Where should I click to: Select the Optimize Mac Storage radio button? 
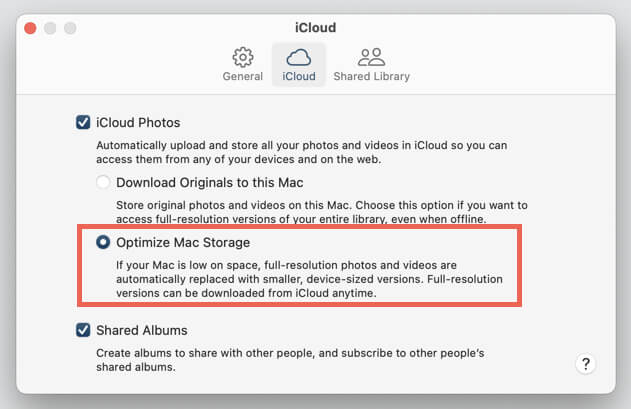pos(103,242)
